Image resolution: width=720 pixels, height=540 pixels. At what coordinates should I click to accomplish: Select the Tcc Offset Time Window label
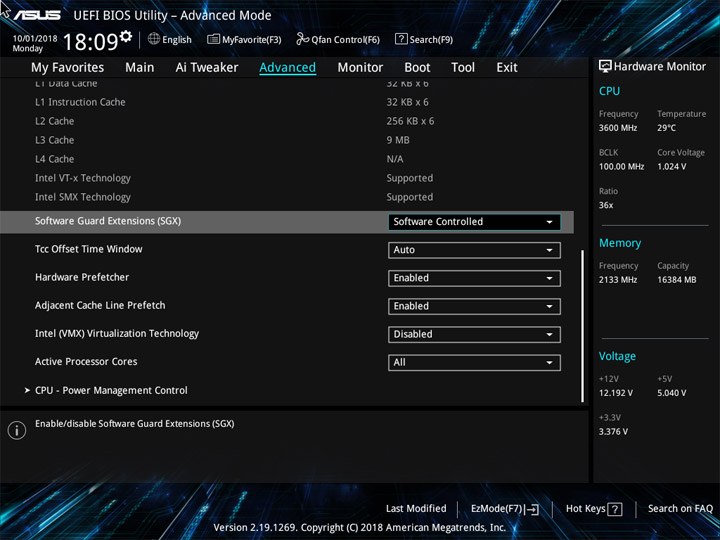point(89,249)
